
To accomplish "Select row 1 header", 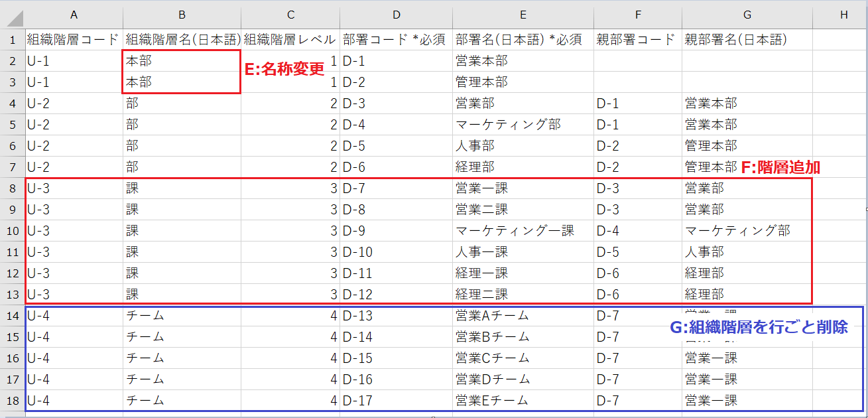I will (x=13, y=40).
